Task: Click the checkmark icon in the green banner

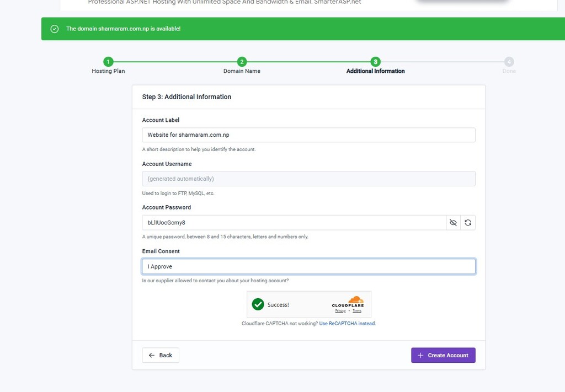Action: [54, 28]
